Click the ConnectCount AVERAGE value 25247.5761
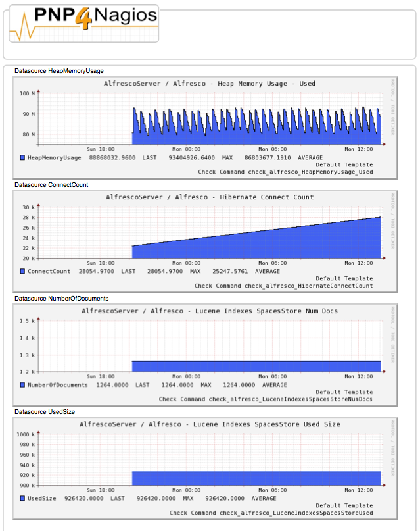 click(x=230, y=271)
